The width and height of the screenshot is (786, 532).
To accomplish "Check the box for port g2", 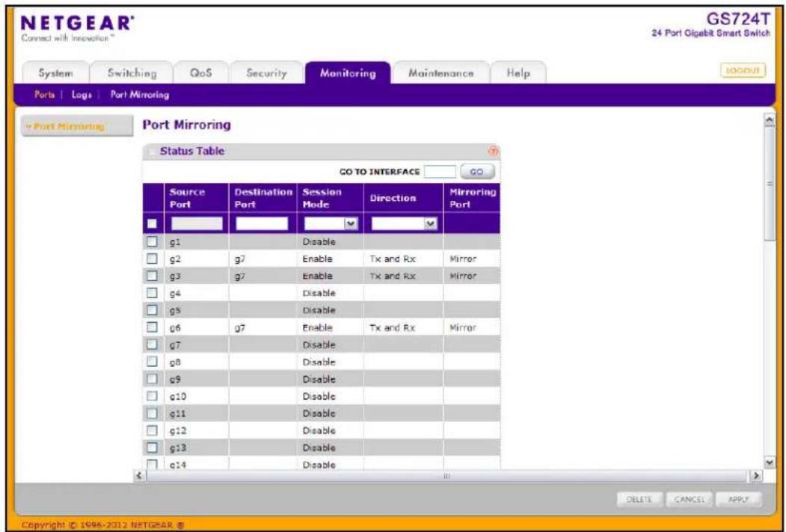I will [152, 259].
